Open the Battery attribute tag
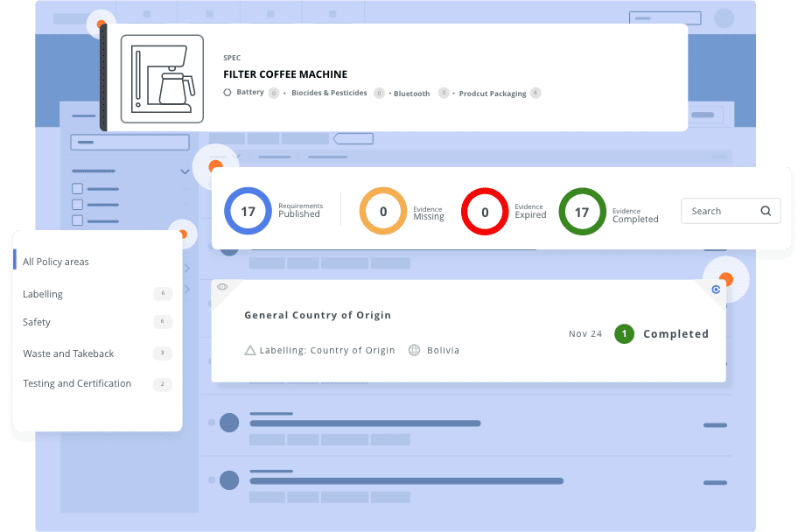This screenshot has width=805, height=532. coord(250,93)
